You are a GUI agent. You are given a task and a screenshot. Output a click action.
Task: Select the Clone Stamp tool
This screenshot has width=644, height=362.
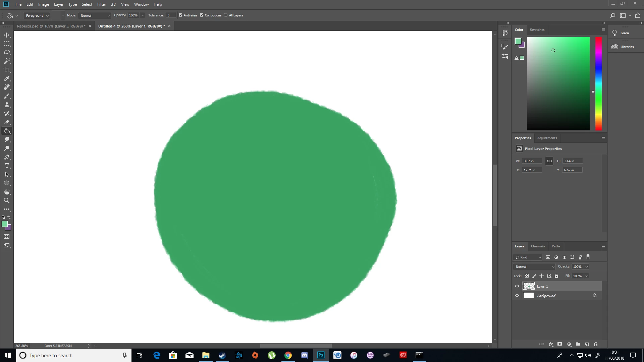(7, 105)
